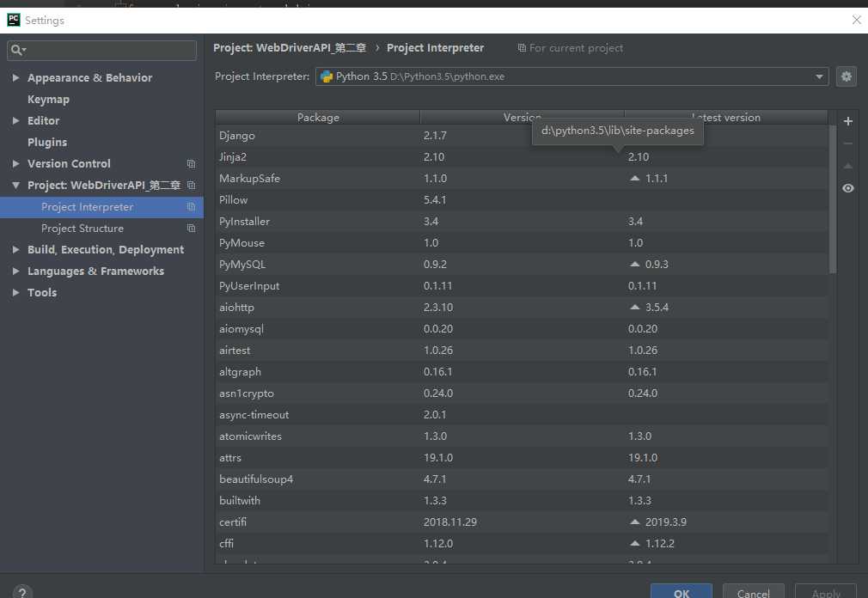Image resolution: width=868 pixels, height=598 pixels.
Task: Click upgrade arrow next to cffi 1.12.2
Action: click(x=635, y=543)
